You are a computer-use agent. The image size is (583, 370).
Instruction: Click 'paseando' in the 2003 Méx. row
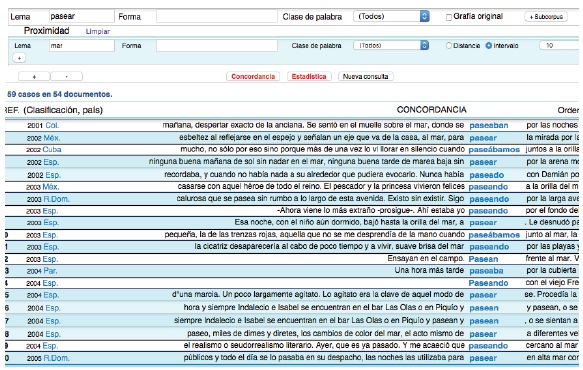click(488, 187)
